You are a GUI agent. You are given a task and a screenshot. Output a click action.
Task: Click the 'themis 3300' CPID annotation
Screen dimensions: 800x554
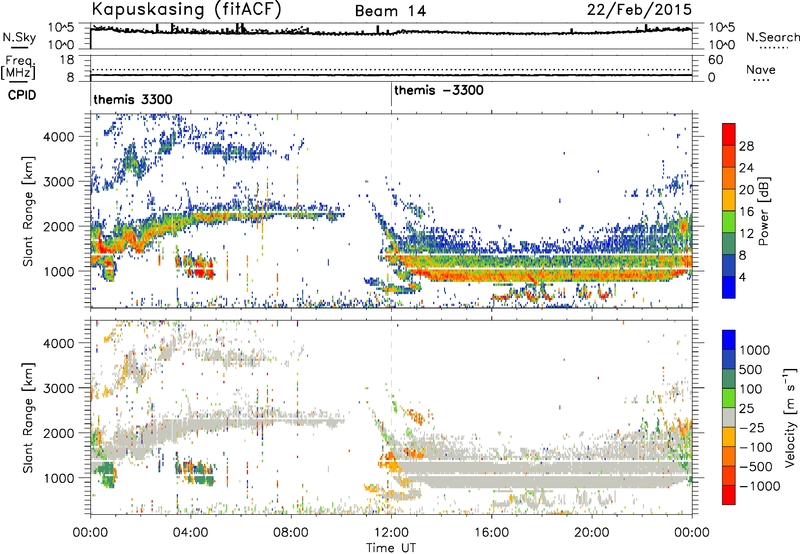(x=133, y=99)
